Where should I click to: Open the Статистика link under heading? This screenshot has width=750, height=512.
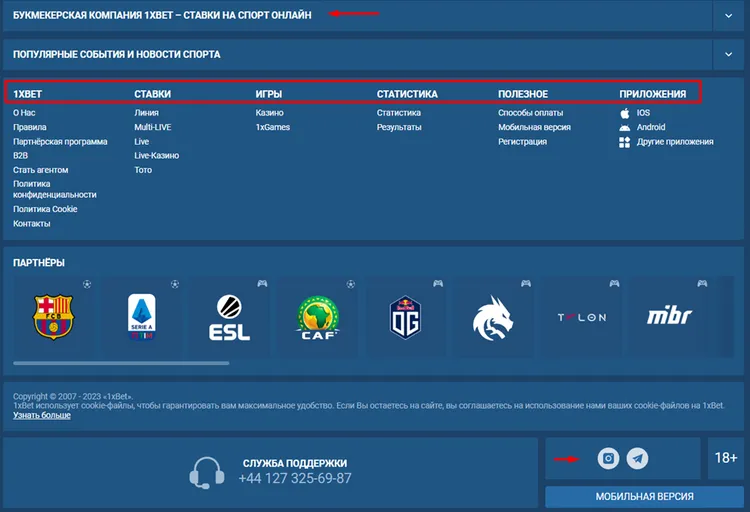pyautogui.click(x=398, y=113)
